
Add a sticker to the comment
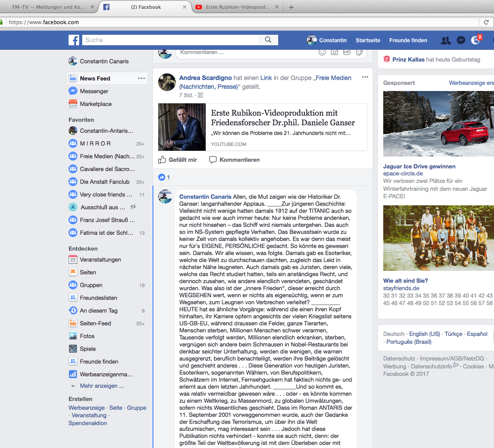(359, 52)
